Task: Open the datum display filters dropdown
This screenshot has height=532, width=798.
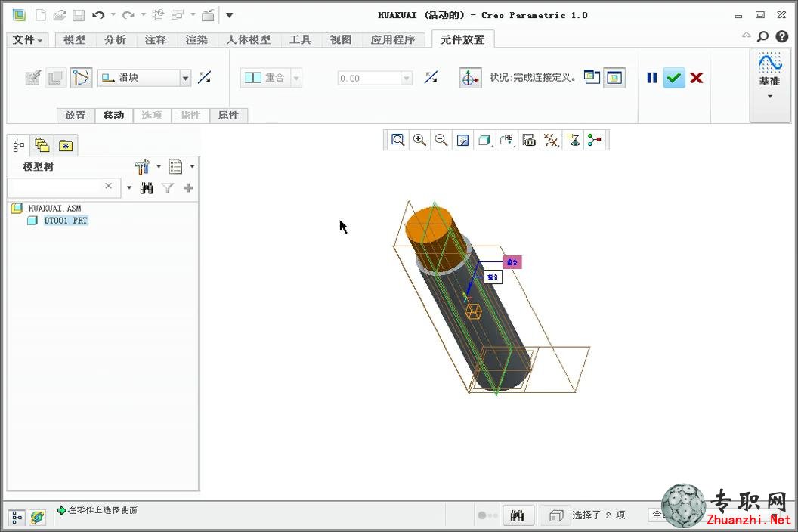Action: (x=551, y=140)
